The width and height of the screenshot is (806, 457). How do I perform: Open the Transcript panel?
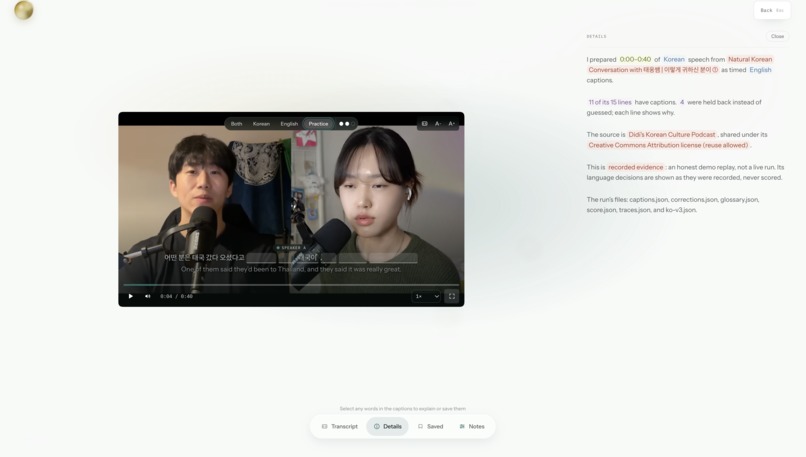click(340, 426)
